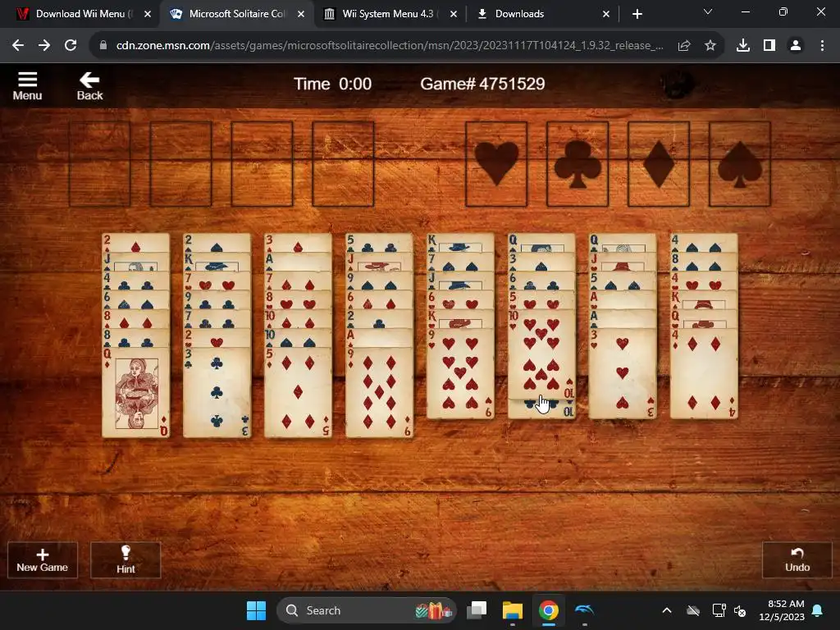The height and width of the screenshot is (630, 840).
Task: Open Dolphin emulator taskbar icon
Action: (584, 610)
